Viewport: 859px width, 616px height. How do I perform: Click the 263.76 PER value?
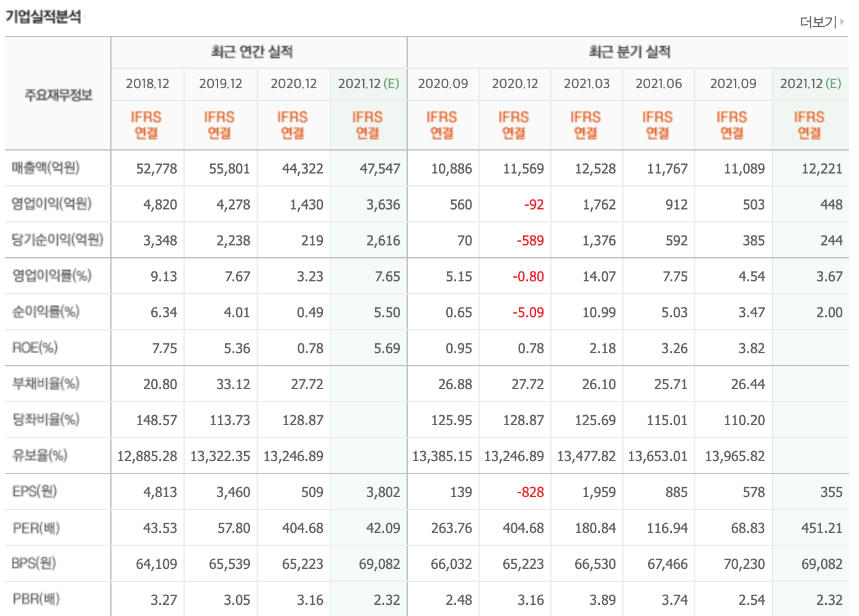point(452,528)
